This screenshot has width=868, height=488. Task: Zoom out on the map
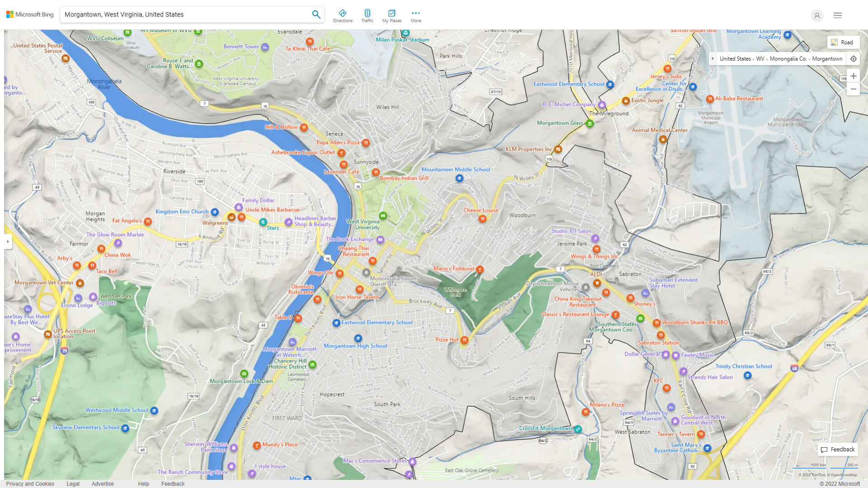853,89
